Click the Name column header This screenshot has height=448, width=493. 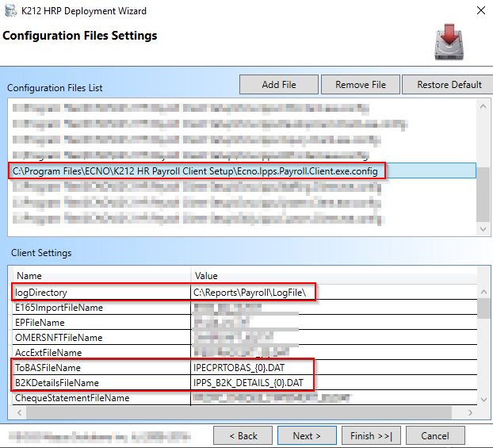[x=101, y=276]
